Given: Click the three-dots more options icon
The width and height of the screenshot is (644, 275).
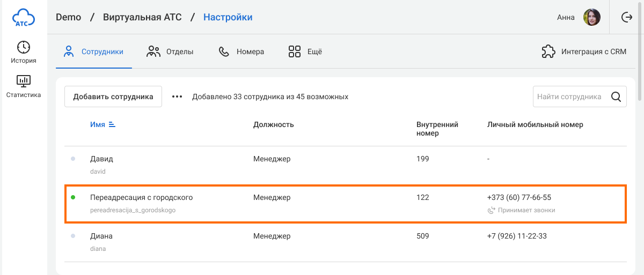Looking at the screenshot, I should pos(177,97).
